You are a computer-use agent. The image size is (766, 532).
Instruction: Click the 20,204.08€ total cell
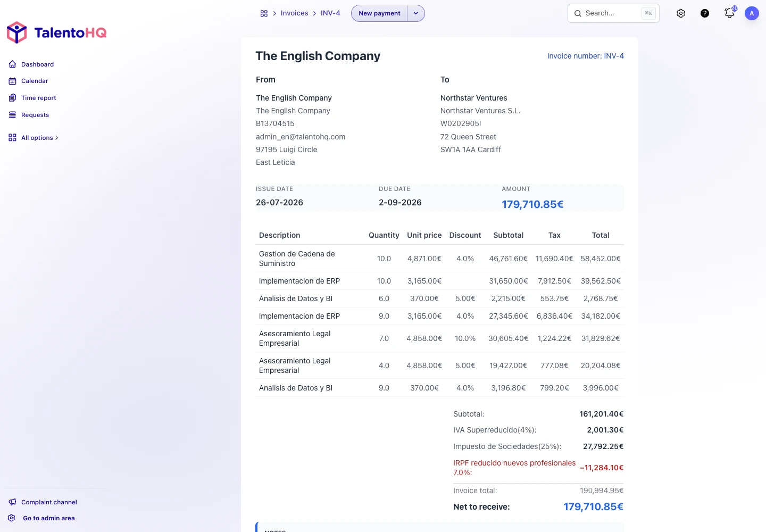coord(601,365)
